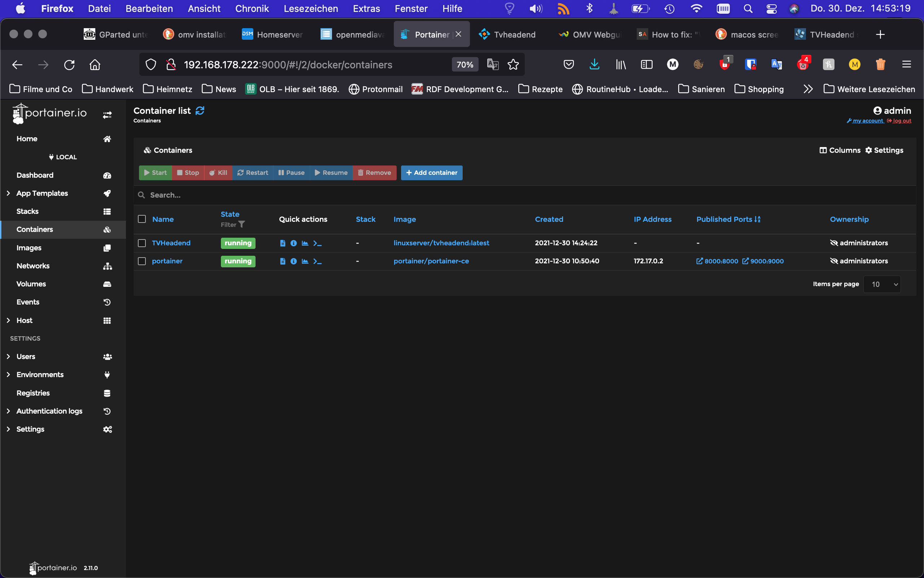Save page to Pocket
This screenshot has height=578, width=924.
[x=568, y=65]
